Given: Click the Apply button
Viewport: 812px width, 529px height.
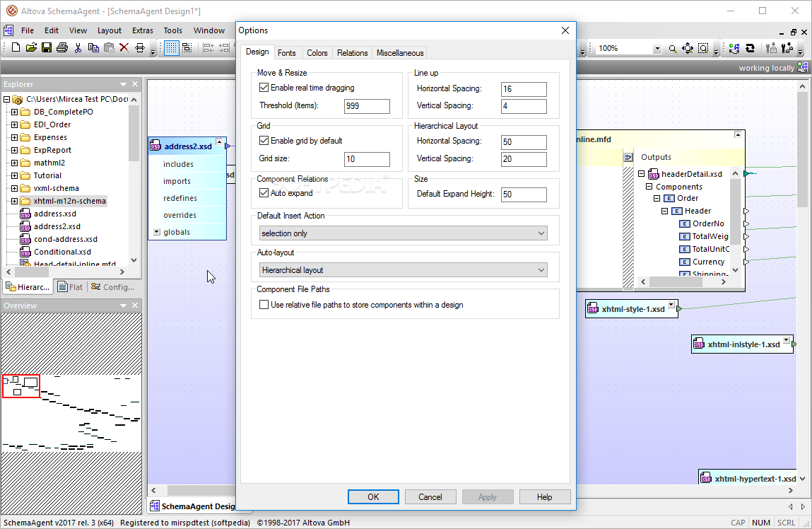Looking at the screenshot, I should click(x=488, y=497).
